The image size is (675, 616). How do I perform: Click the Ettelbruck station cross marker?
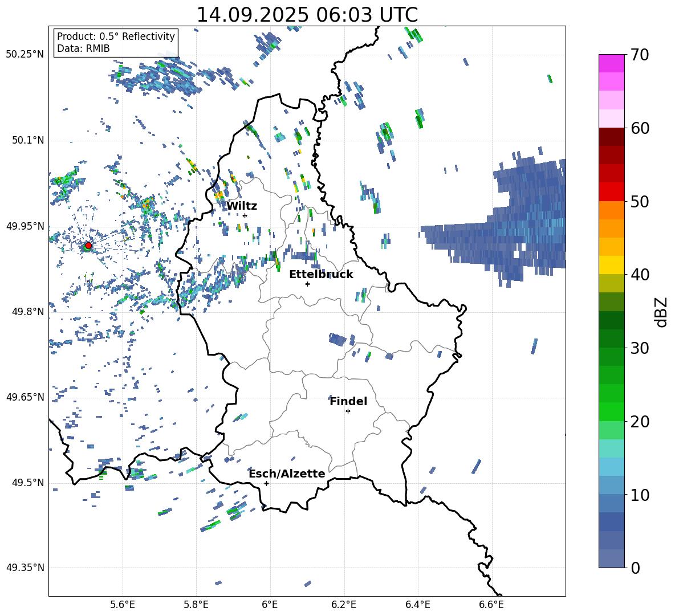click(307, 284)
